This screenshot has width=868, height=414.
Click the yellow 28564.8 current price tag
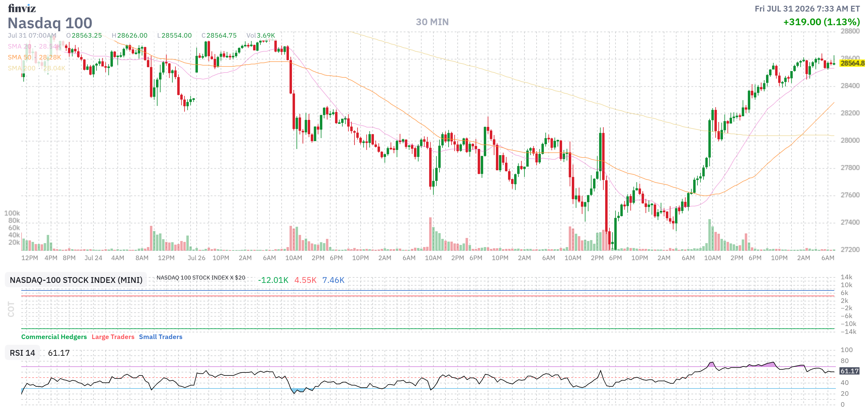852,63
